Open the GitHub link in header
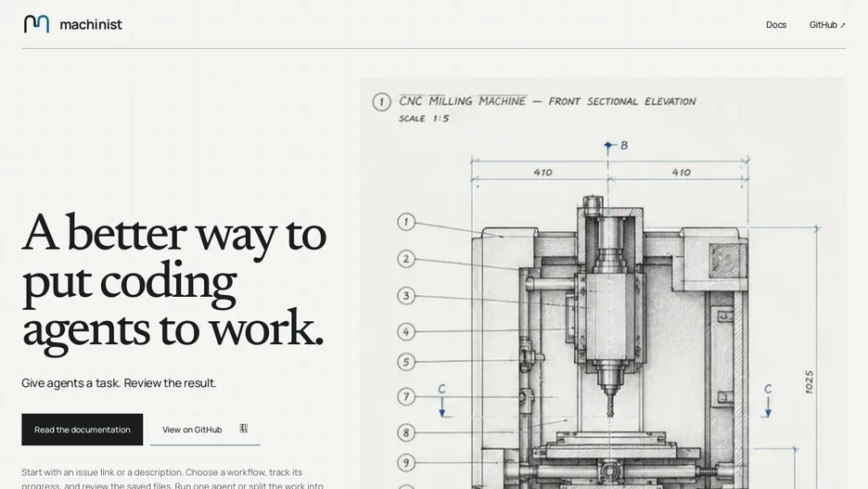The image size is (868, 489). (x=827, y=25)
